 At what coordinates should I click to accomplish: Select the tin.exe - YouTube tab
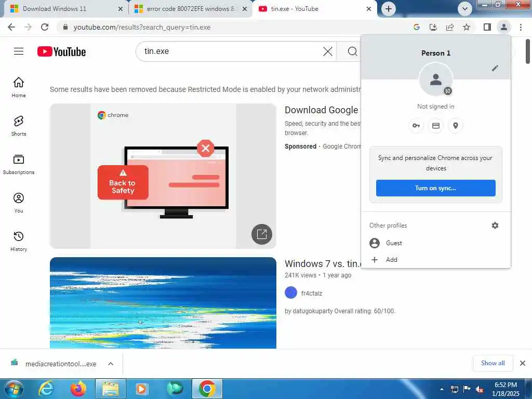pyautogui.click(x=314, y=9)
